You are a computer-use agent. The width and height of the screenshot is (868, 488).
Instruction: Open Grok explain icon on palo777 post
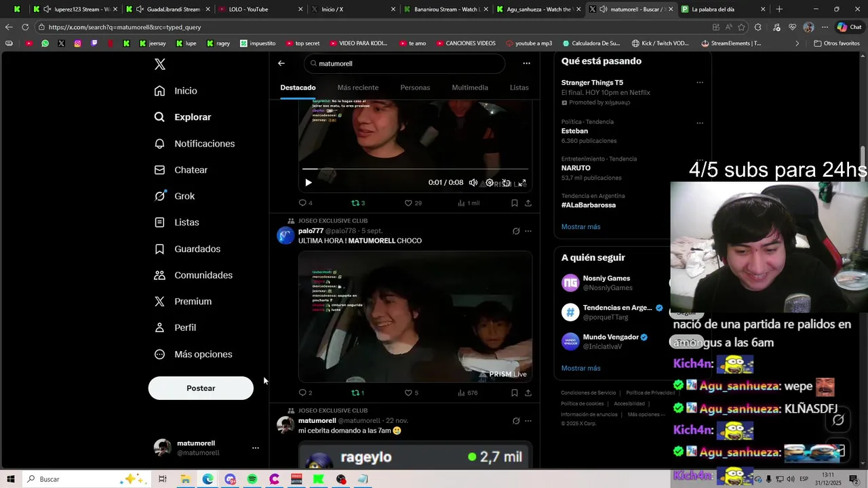pos(516,231)
